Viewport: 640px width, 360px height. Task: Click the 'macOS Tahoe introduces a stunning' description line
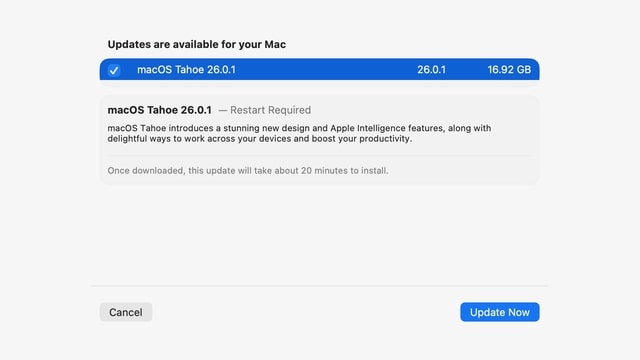pos(299,128)
